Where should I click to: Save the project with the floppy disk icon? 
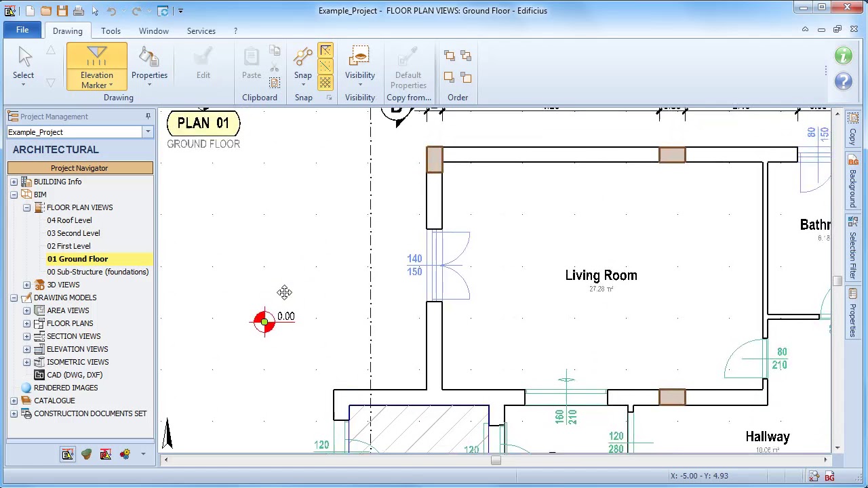click(62, 11)
